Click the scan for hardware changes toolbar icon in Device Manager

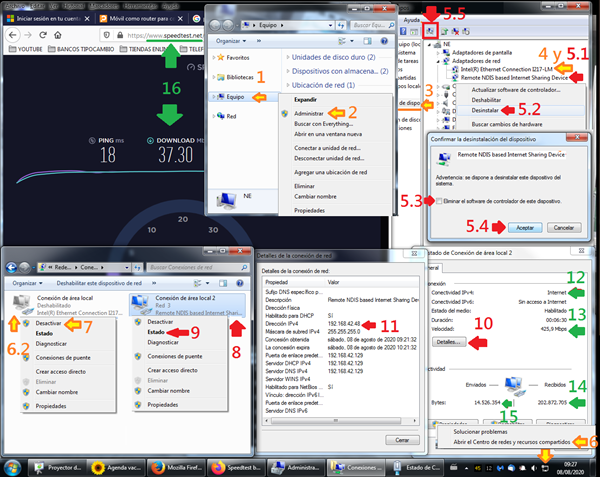tap(430, 31)
